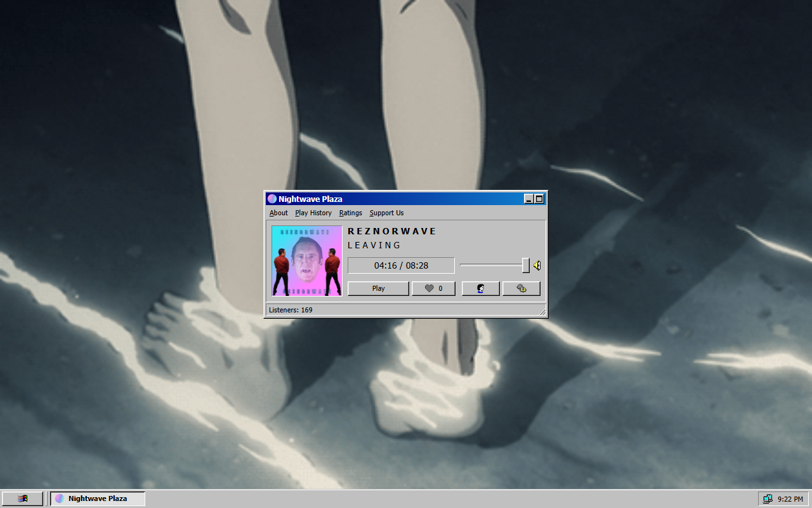Click the volume slider handle

click(x=526, y=265)
